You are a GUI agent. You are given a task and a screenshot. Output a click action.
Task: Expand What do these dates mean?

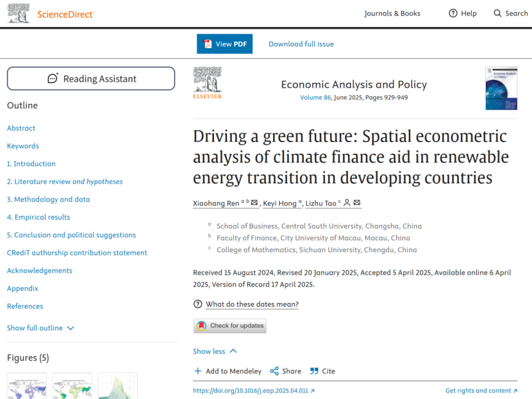pyautogui.click(x=251, y=304)
